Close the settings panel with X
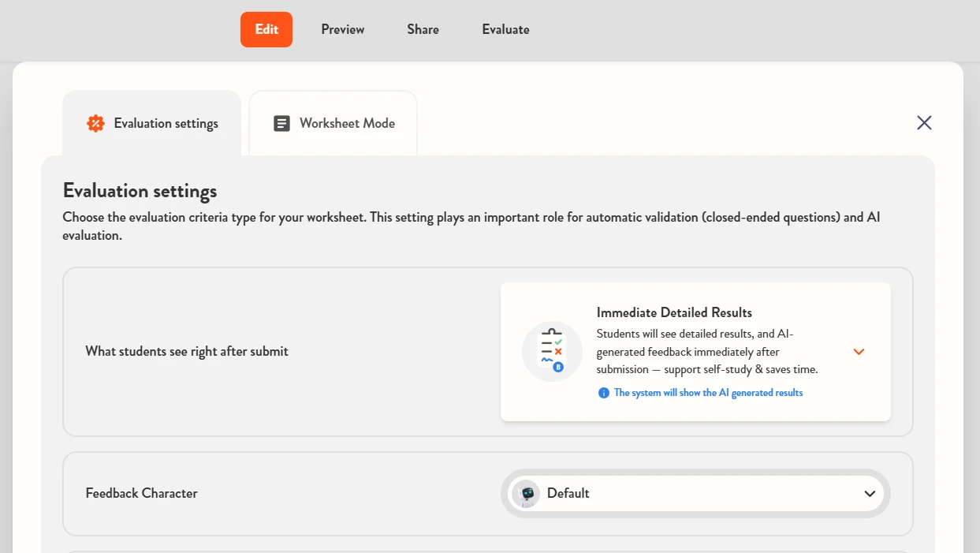The image size is (980, 553). tap(924, 122)
